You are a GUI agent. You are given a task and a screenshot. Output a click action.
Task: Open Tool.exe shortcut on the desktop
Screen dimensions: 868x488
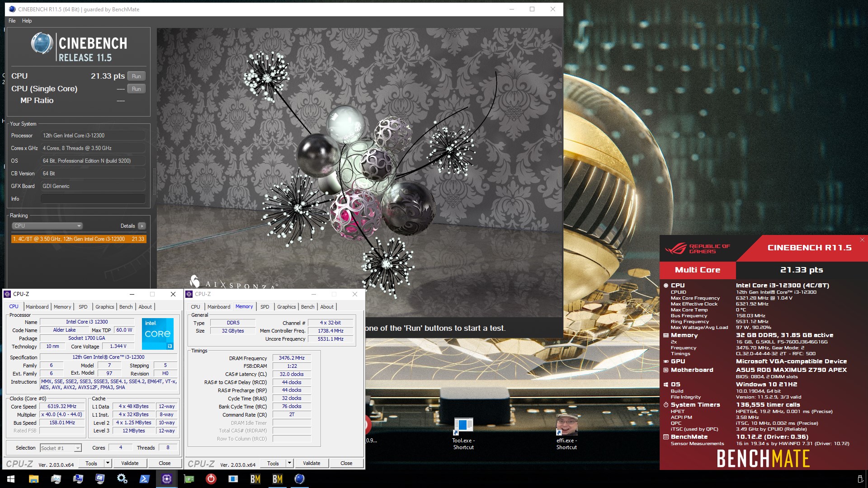463,433
